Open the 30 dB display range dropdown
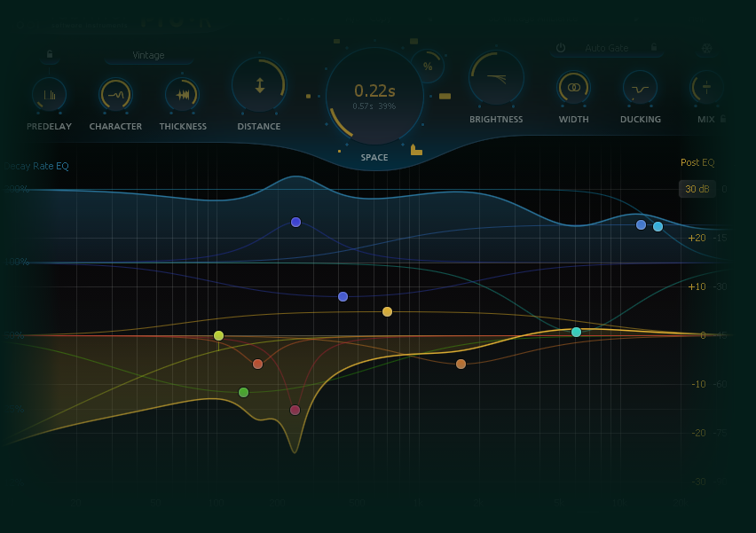 (697, 189)
